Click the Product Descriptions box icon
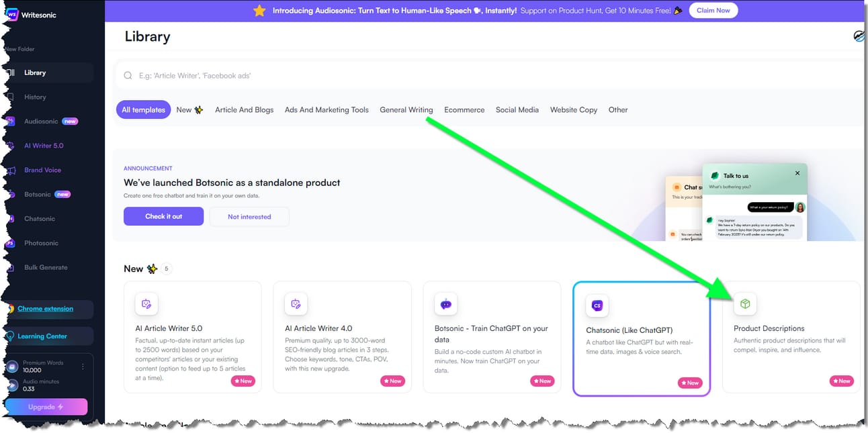Screen dimensions: 868x433 (x=744, y=304)
